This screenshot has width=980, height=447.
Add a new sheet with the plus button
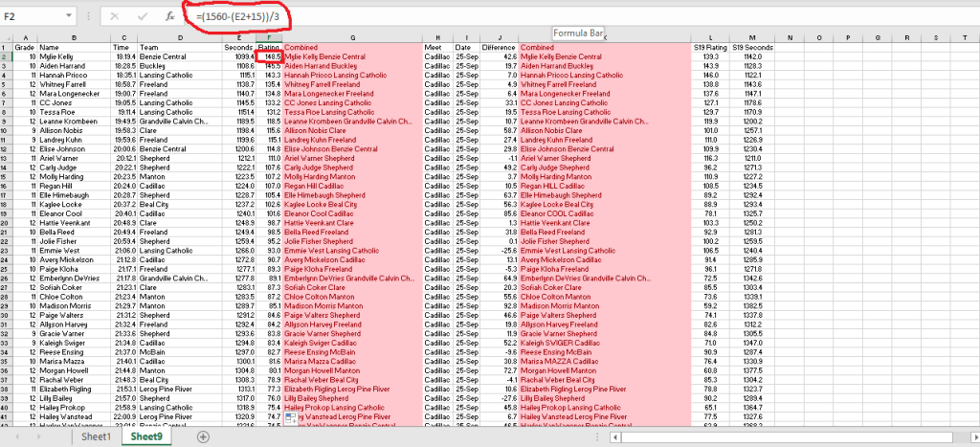[203, 436]
